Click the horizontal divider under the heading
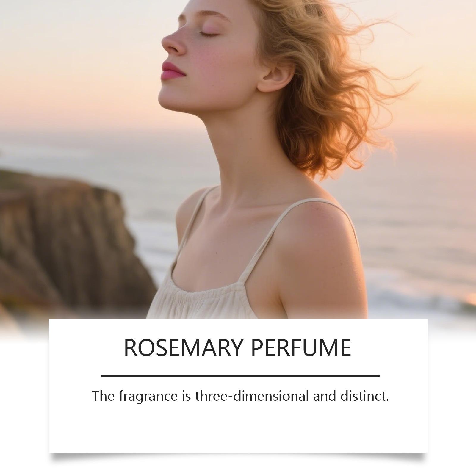Viewport: 476px width, 476px height. click(x=240, y=376)
